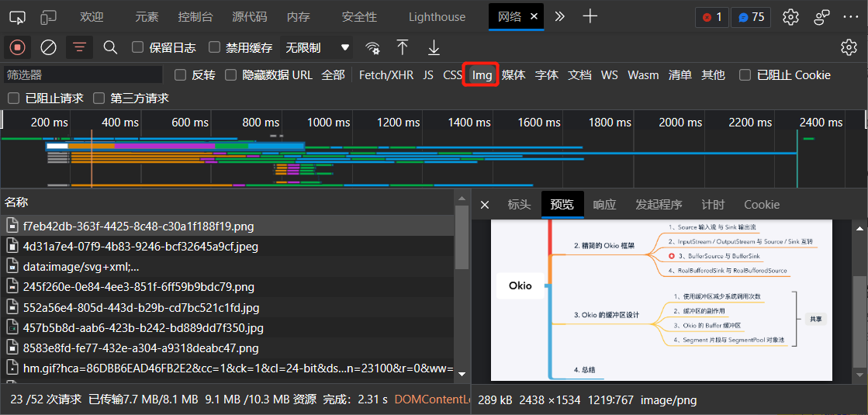Filter requests by Img

point(482,74)
